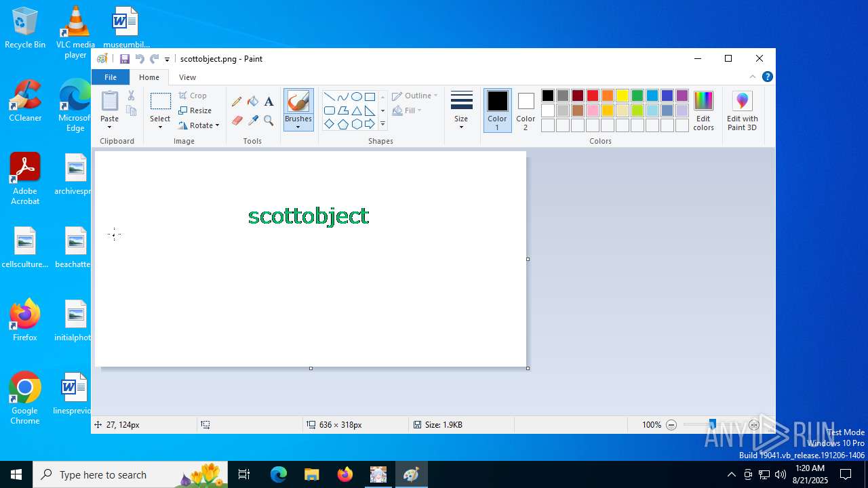
Task: Open Edit colors dialog
Action: [703, 110]
